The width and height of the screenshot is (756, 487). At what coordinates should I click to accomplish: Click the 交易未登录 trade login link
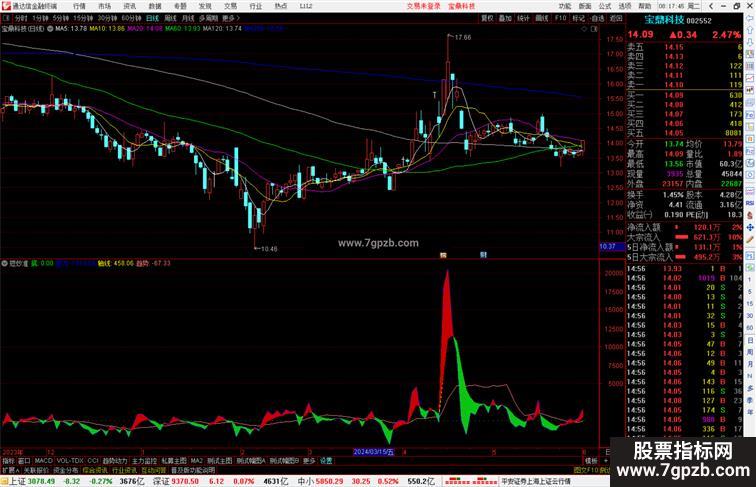click(423, 6)
